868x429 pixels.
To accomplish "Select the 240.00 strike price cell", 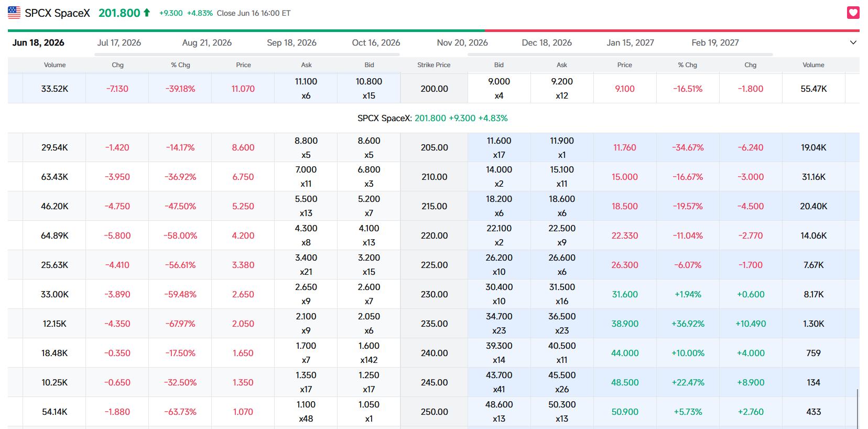I will coord(435,353).
